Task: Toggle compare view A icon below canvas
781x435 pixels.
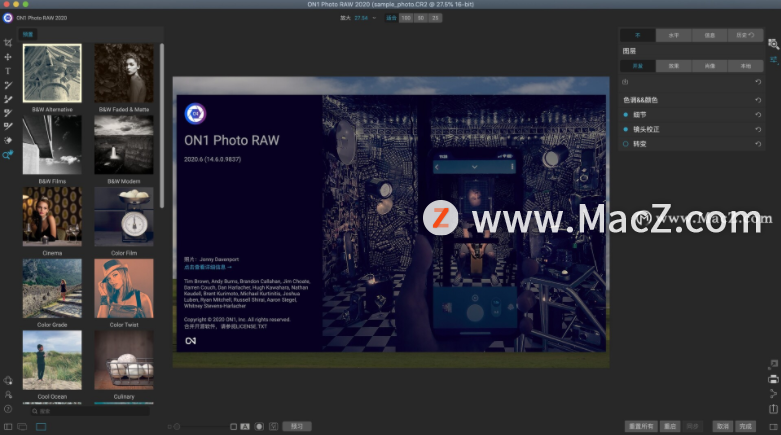Action: (x=245, y=427)
